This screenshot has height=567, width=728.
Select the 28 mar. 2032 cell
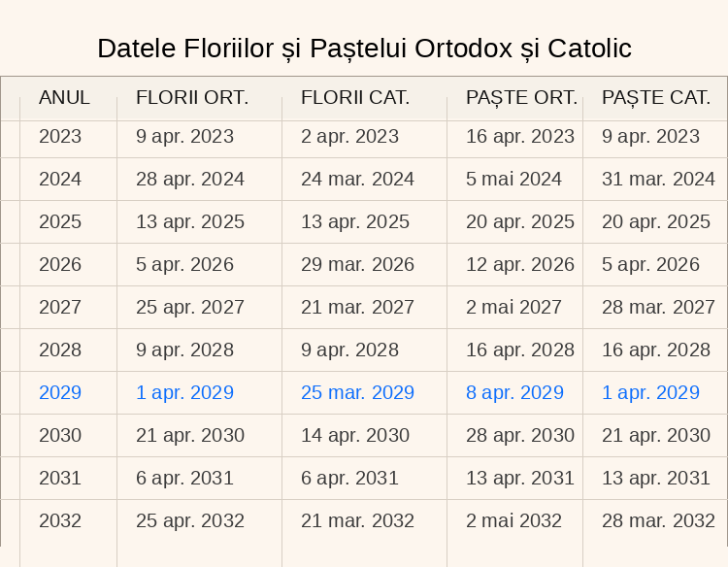(658, 521)
